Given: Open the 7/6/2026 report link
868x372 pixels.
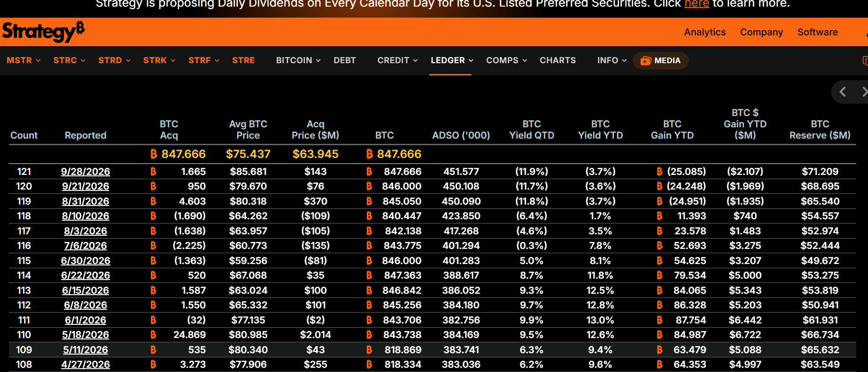Looking at the screenshot, I should pos(85,246).
